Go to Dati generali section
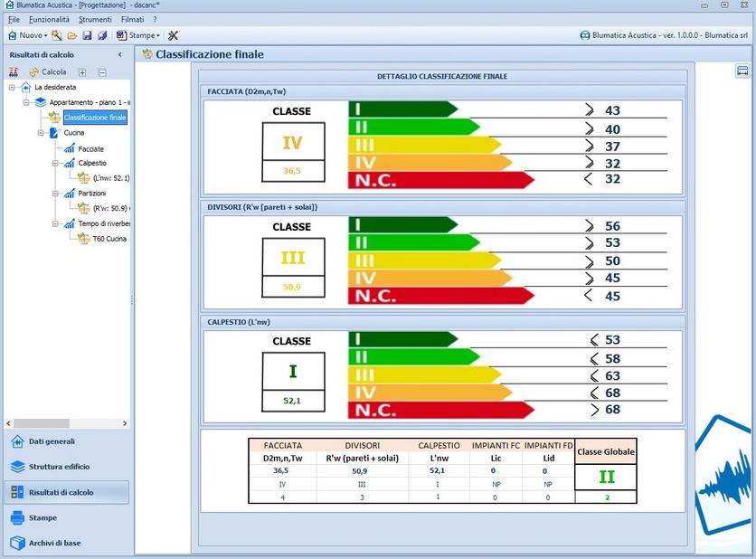The image size is (756, 559). click(x=52, y=441)
